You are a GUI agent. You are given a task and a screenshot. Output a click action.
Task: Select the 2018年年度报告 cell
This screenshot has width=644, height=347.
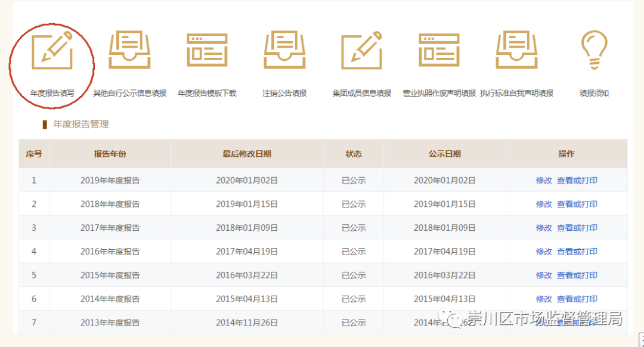[x=110, y=204]
